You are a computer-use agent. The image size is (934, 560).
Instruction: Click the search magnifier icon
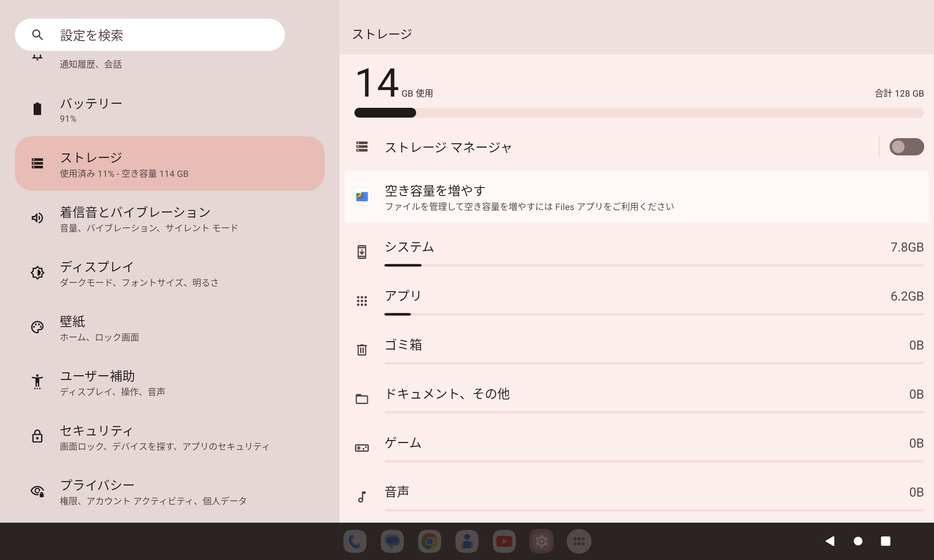(x=37, y=35)
